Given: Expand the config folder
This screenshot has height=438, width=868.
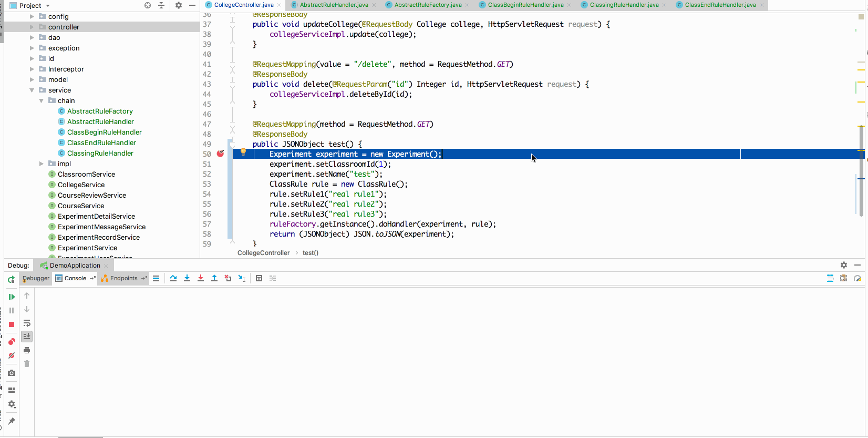Looking at the screenshot, I should [x=32, y=16].
